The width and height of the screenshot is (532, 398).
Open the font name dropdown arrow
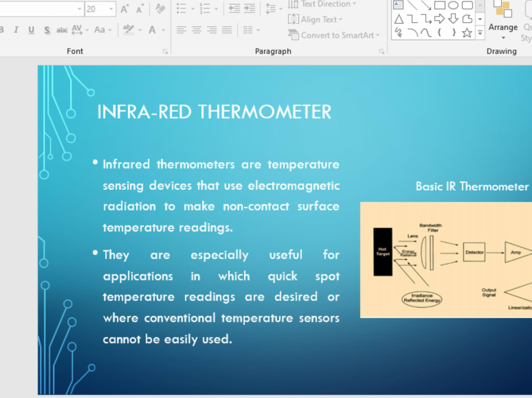[79, 9]
